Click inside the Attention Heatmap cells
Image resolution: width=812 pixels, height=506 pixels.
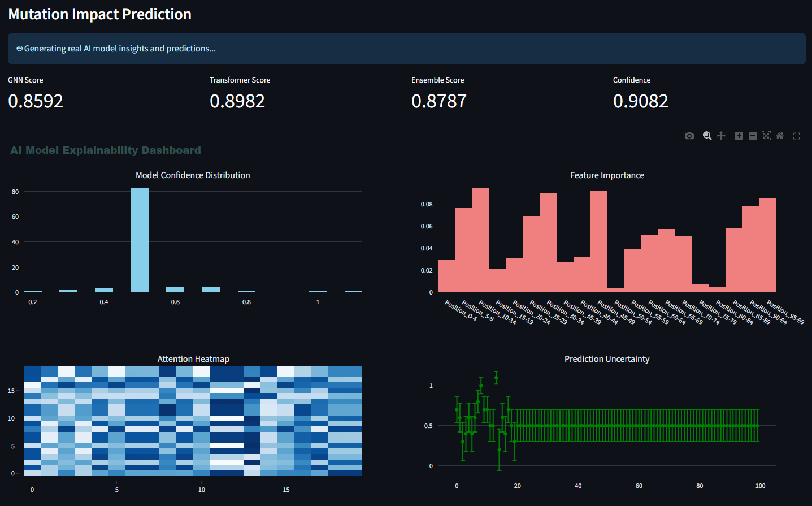[193, 421]
